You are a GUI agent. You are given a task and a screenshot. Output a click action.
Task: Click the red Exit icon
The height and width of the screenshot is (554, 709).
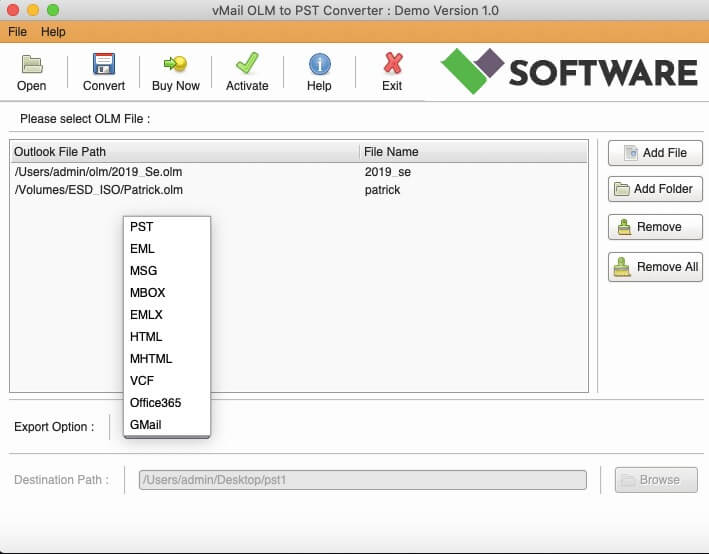click(392, 65)
